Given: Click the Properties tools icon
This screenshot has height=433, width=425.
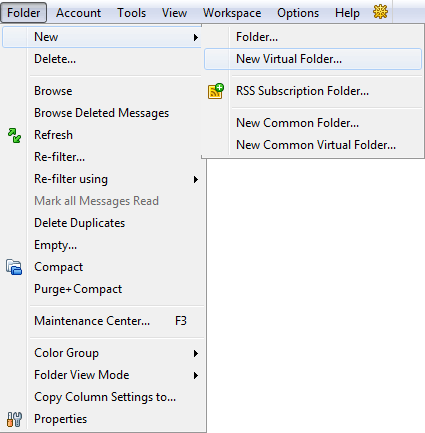Looking at the screenshot, I should [14, 419].
